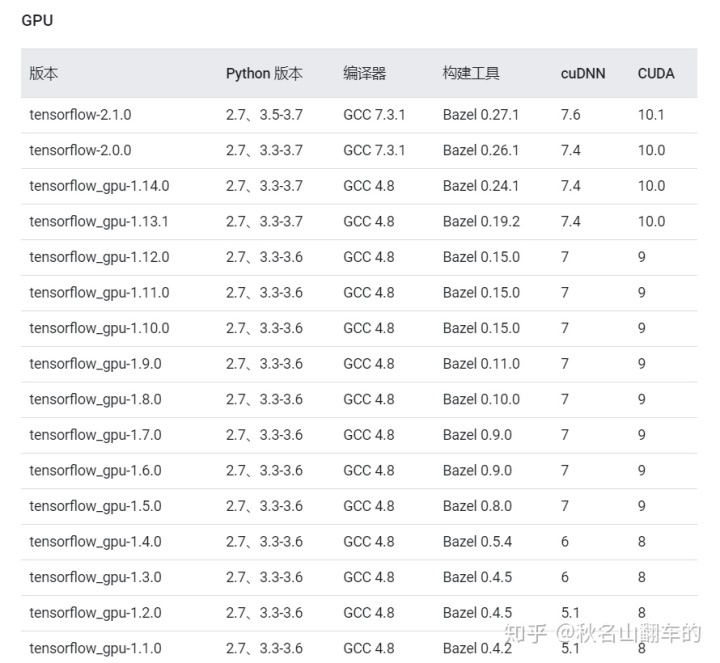Select the tensorflow-2.1.0 version cell

pos(80,114)
